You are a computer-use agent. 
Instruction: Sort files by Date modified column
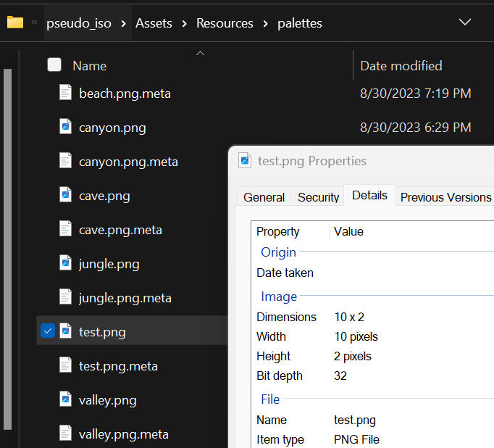401,65
